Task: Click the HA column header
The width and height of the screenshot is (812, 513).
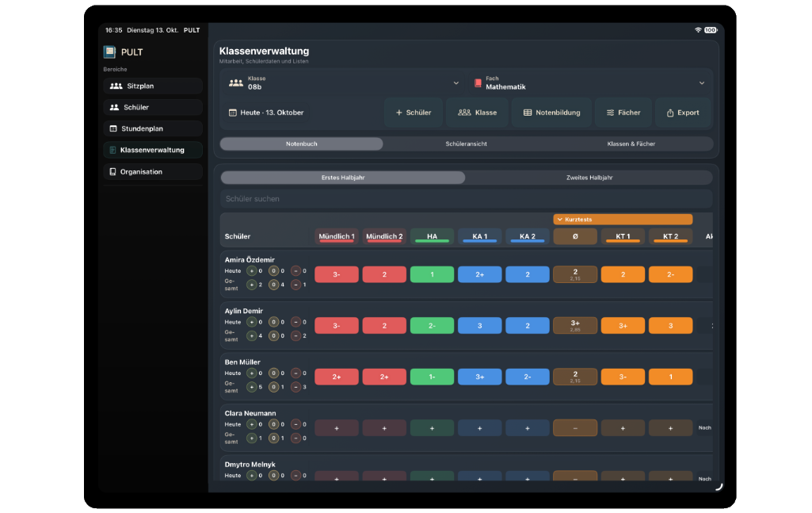Action: pos(432,236)
